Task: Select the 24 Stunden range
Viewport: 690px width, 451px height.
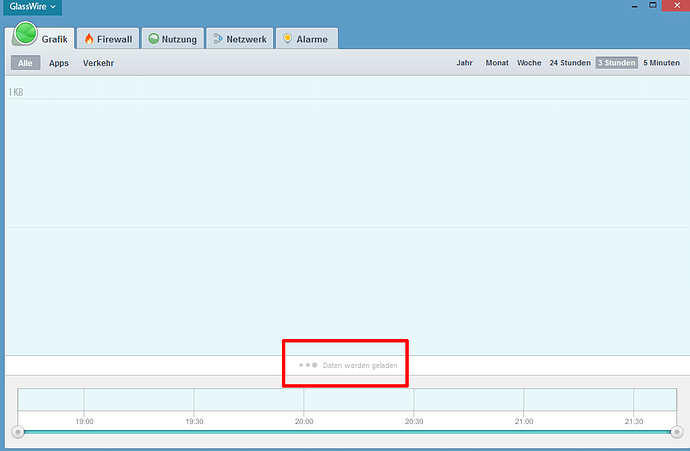Action: click(569, 63)
